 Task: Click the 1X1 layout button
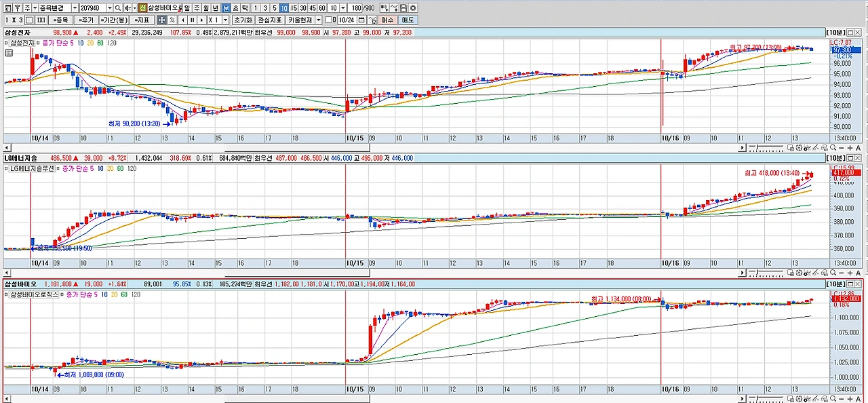pos(41,20)
